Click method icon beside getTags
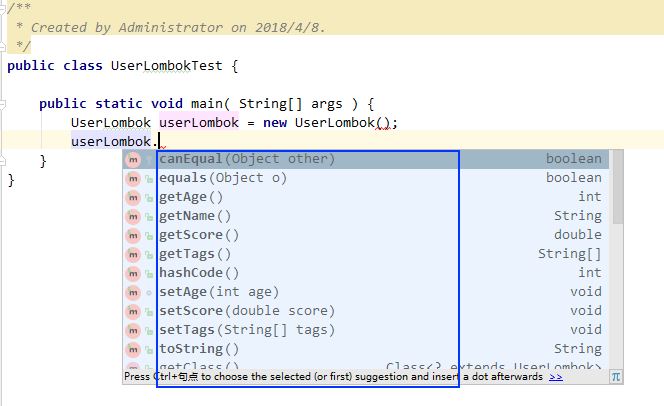 (133, 255)
